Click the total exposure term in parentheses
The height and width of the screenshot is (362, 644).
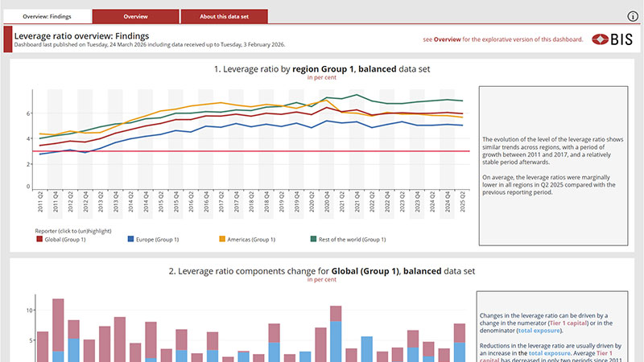539,331
